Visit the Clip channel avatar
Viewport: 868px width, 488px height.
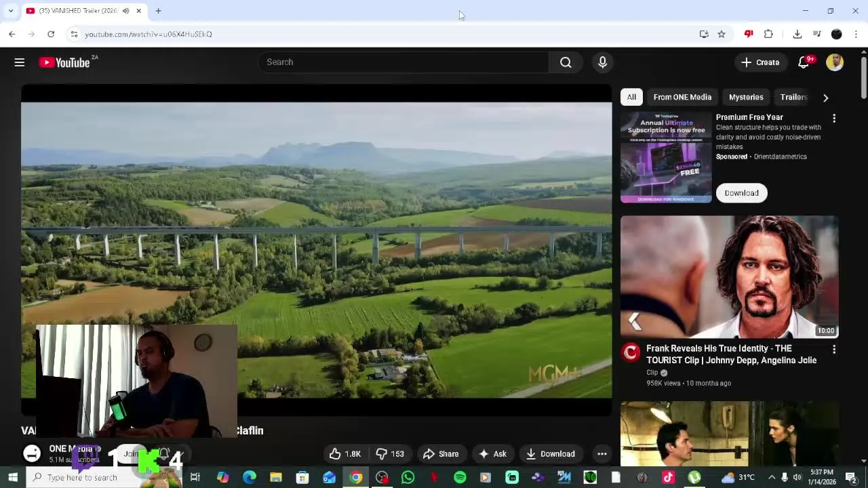pyautogui.click(x=631, y=352)
